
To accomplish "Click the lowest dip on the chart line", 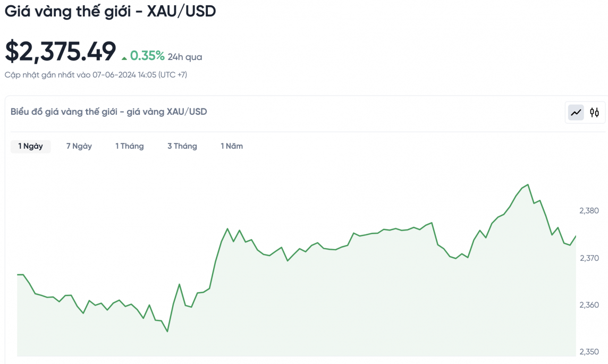I will pos(167,332).
